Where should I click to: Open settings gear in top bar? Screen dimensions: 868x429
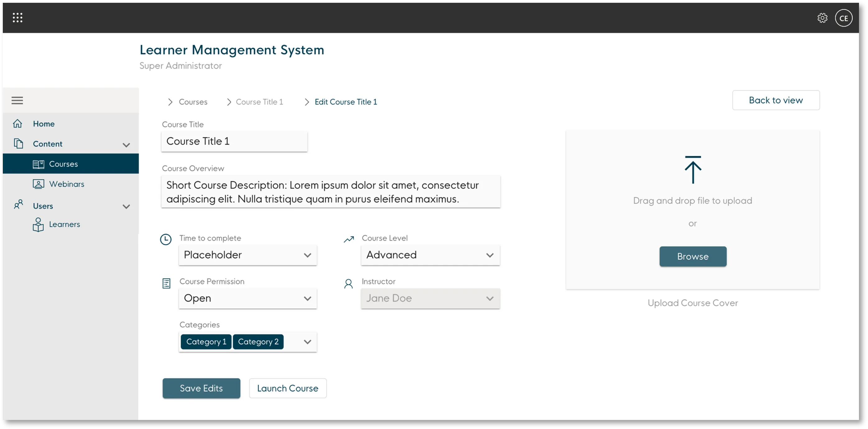822,18
